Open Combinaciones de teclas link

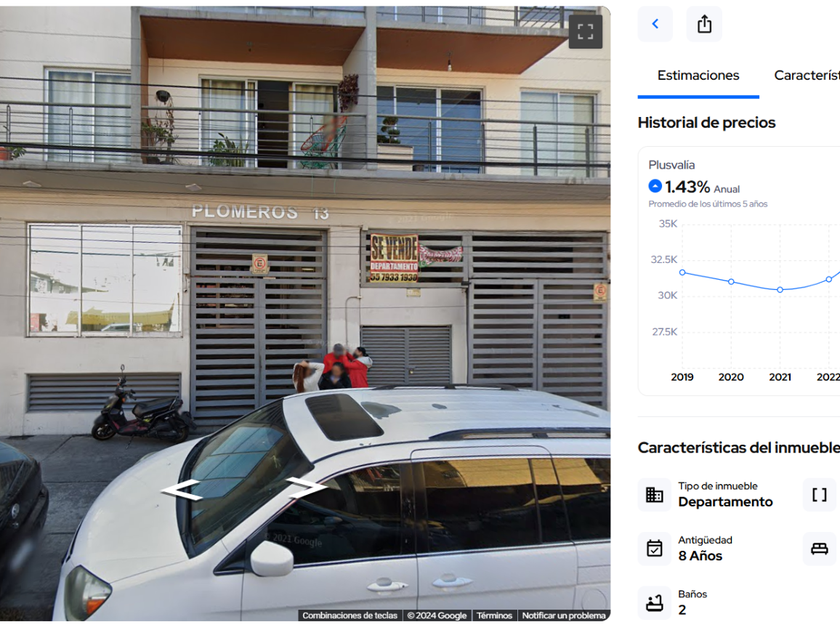coord(350,616)
